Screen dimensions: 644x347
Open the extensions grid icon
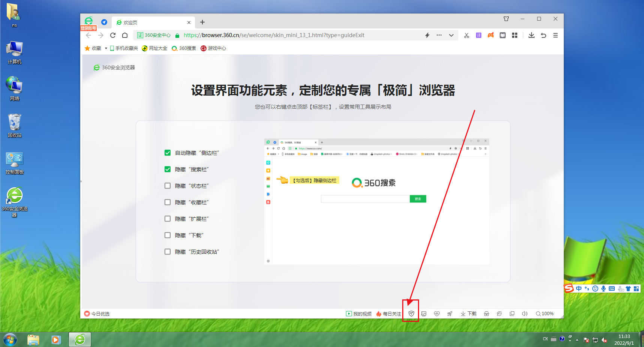(x=515, y=35)
